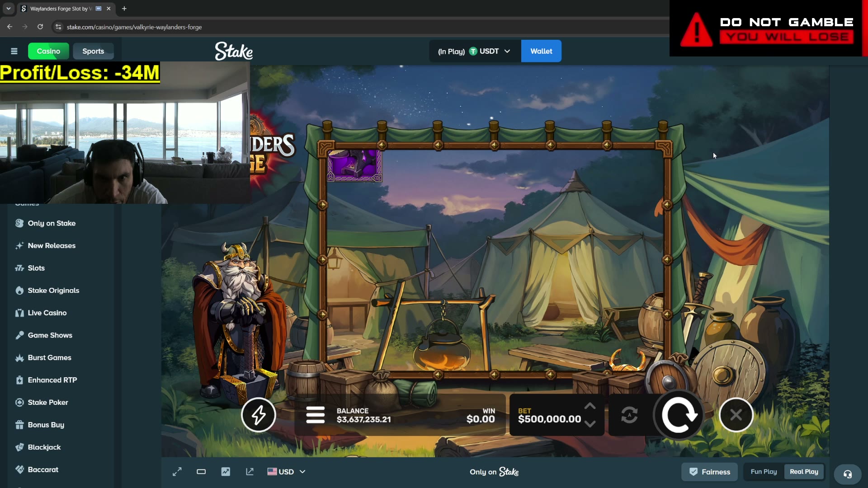Decrease the bet amount arrow
This screenshot has width=868, height=488.
(590, 424)
